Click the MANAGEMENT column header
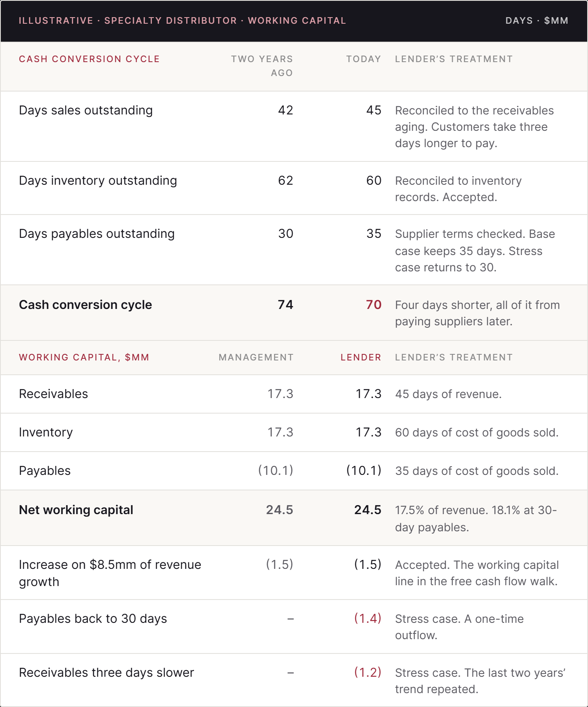 click(256, 358)
